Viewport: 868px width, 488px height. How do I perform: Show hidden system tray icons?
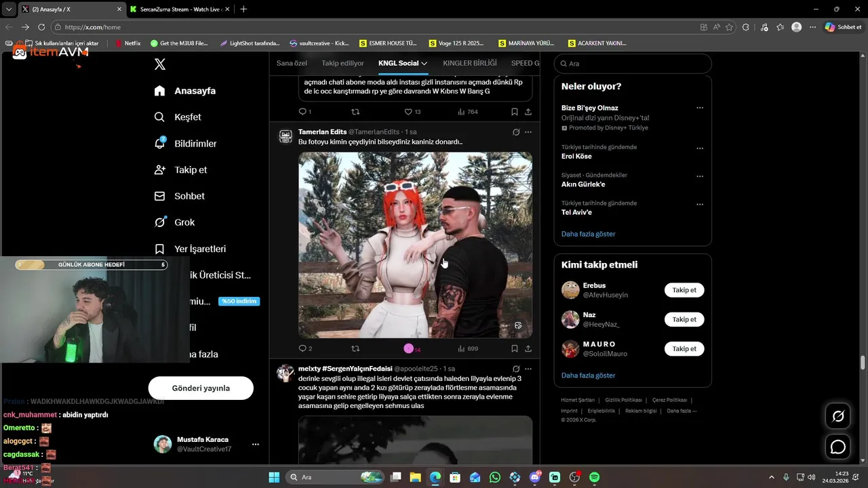(771, 477)
